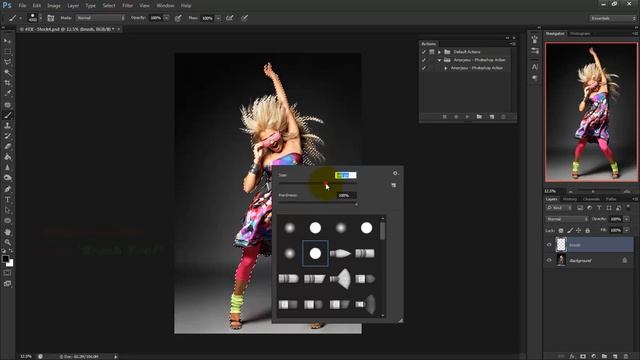Image resolution: width=640 pixels, height=360 pixels.
Task: Click the Quick Mask mode icon
Action: [7, 273]
